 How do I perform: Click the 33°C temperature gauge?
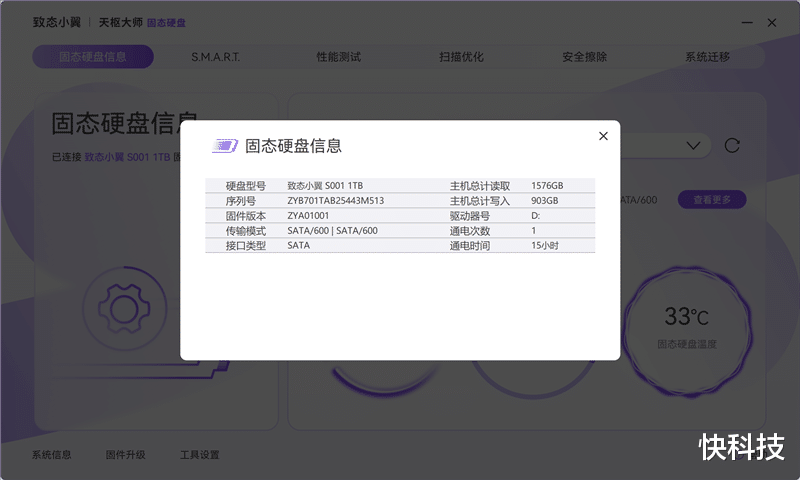687,331
